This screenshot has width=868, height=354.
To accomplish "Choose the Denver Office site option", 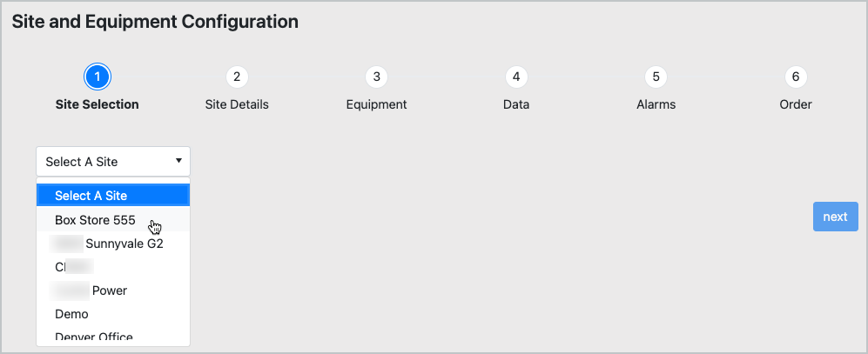I will 94,337.
